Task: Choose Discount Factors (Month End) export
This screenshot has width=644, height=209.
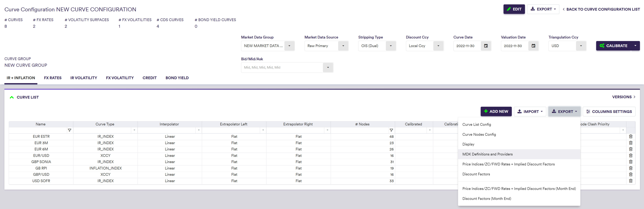Action: [x=486, y=199]
